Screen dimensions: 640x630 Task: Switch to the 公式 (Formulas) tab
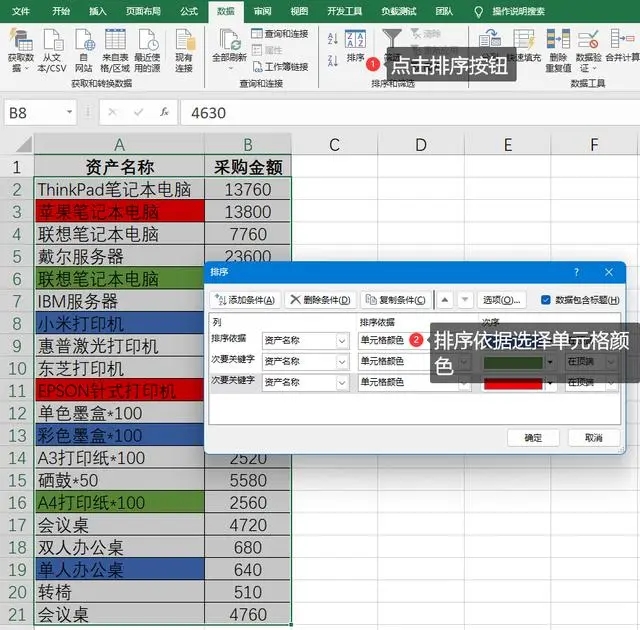(x=189, y=11)
